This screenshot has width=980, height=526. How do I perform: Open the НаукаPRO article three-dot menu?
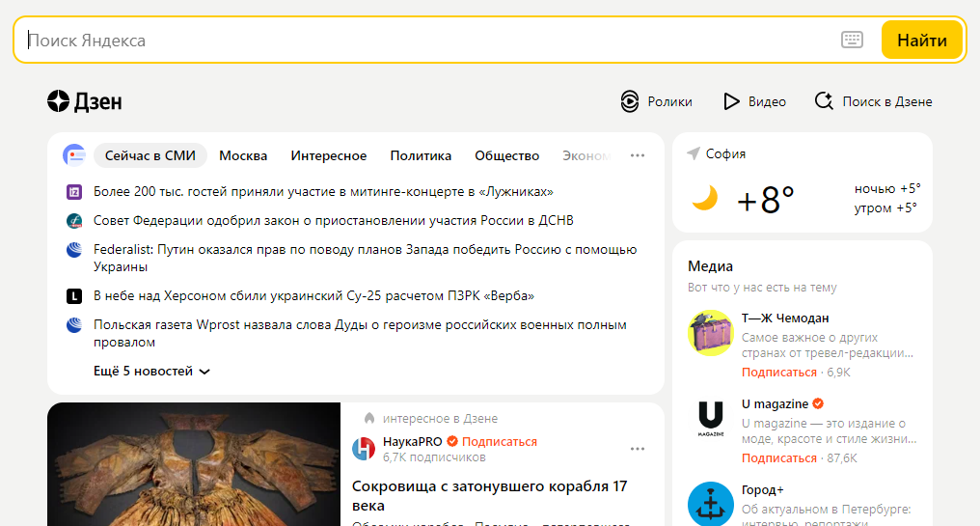point(638,449)
